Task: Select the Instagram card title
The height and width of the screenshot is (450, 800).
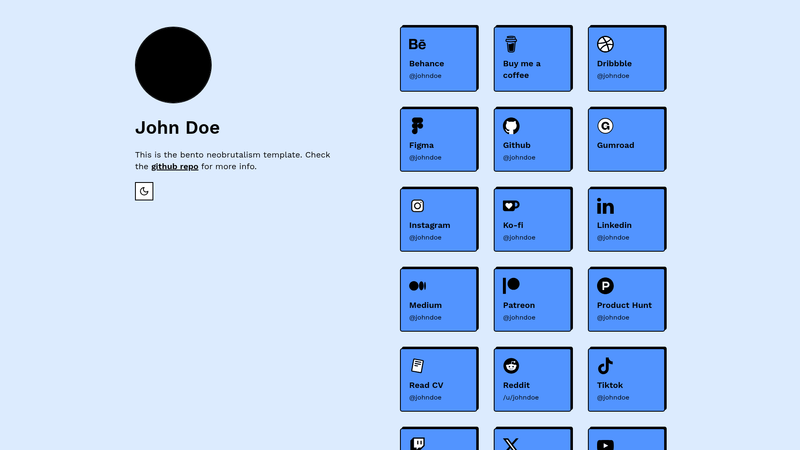Action: click(x=430, y=225)
